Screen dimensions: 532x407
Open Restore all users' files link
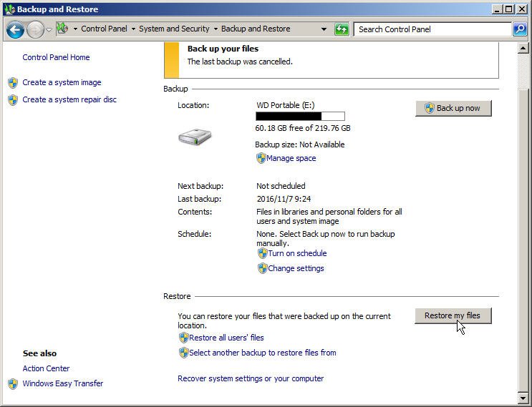click(226, 338)
